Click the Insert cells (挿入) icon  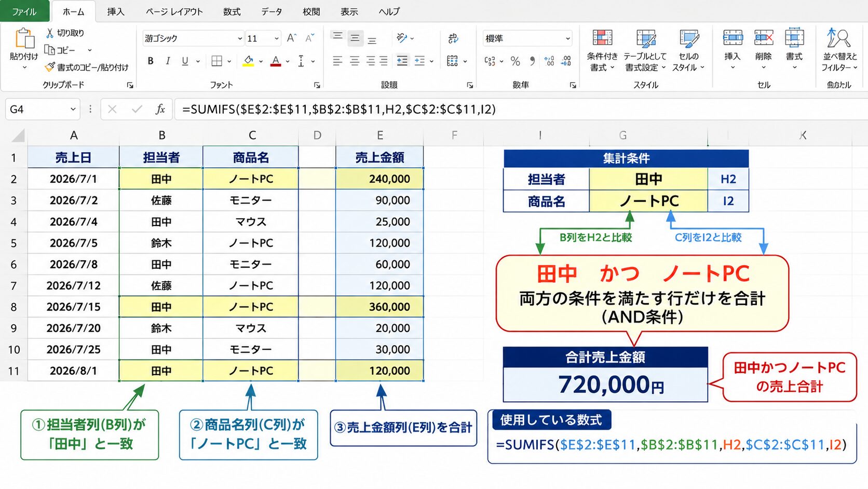[733, 38]
